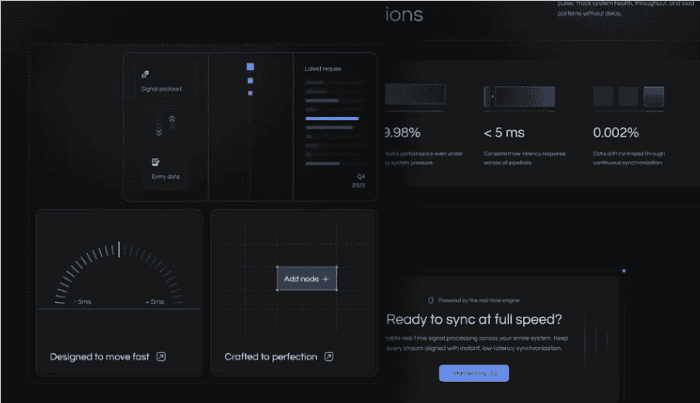Image resolution: width=700 pixels, height=403 pixels.
Task: Click the +5ms gauge label
Action: click(154, 302)
